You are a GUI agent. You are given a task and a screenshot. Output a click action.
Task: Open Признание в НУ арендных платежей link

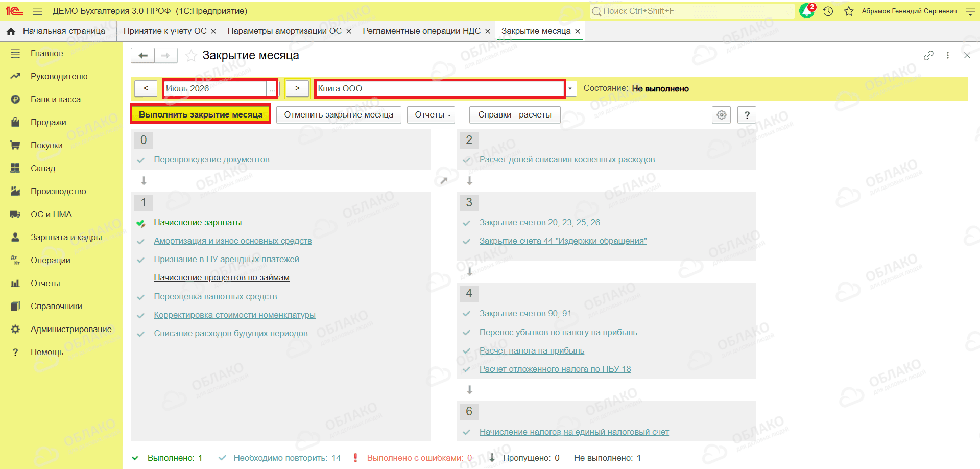(226, 260)
